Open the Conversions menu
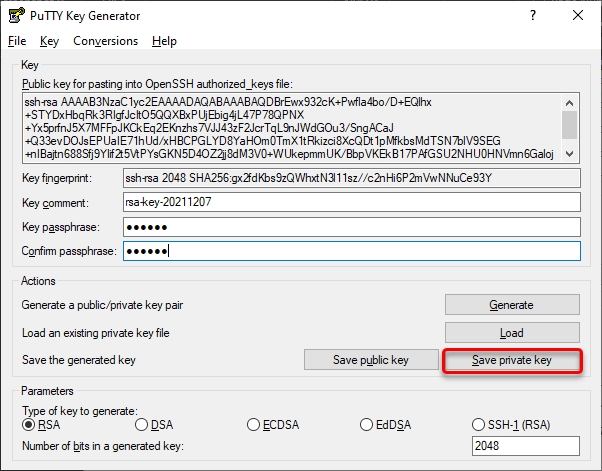Screen dimensions: 602x471 click(105, 41)
